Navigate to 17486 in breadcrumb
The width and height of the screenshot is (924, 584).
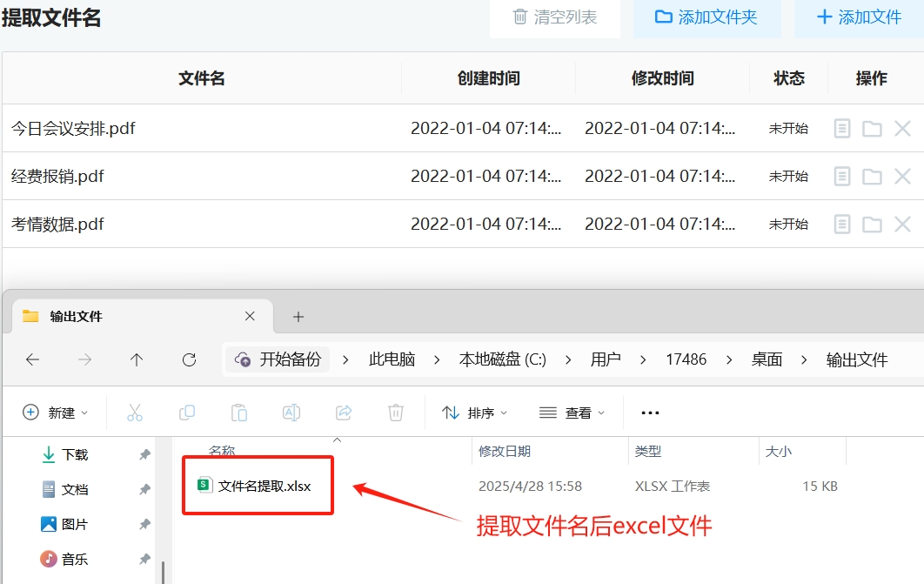(x=686, y=359)
